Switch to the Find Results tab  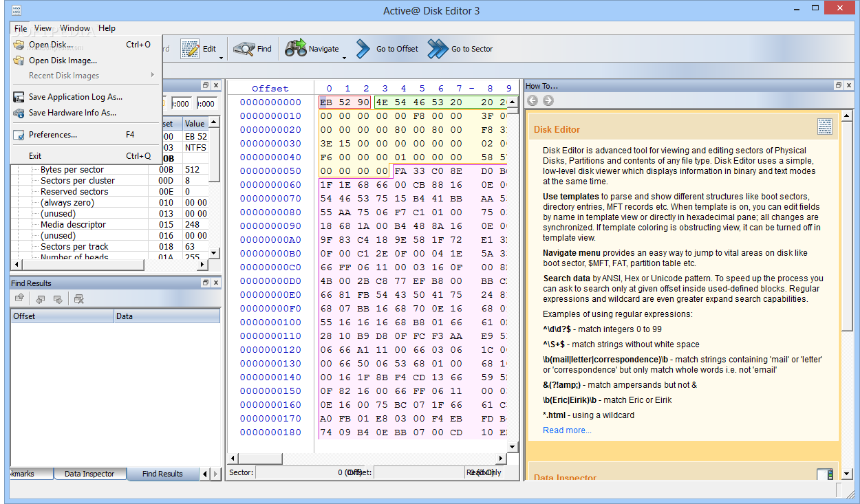(x=162, y=474)
